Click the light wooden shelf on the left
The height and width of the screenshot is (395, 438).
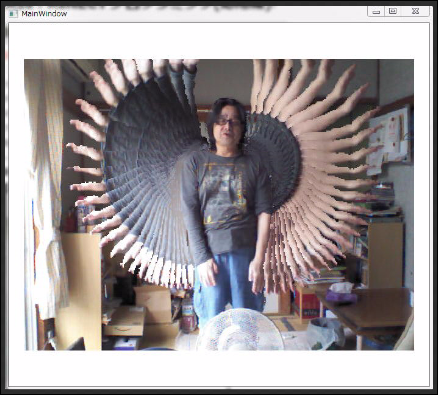[80, 290]
